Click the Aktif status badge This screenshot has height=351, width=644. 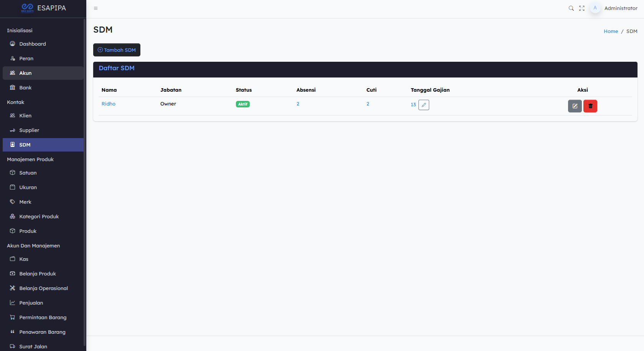[x=243, y=104]
